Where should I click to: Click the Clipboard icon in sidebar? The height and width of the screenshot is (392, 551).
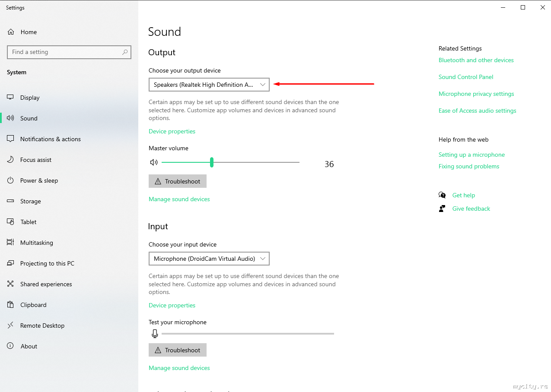tap(11, 305)
